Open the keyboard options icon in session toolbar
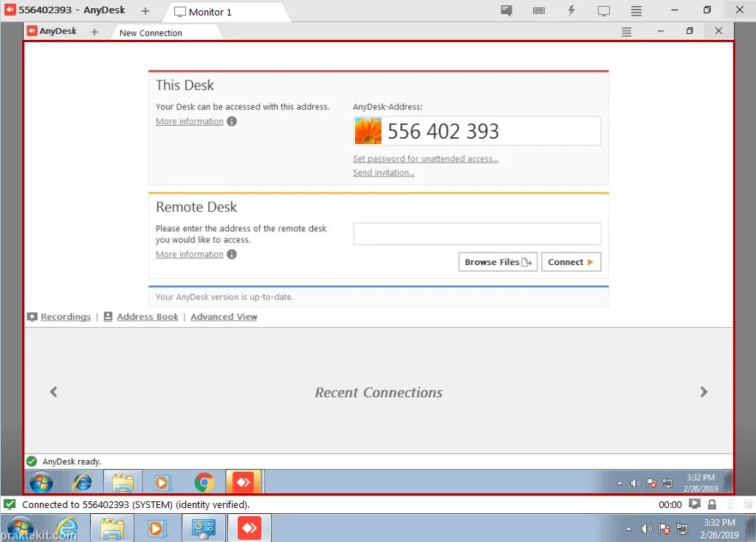Viewport: 756px width, 542px height. click(x=538, y=10)
